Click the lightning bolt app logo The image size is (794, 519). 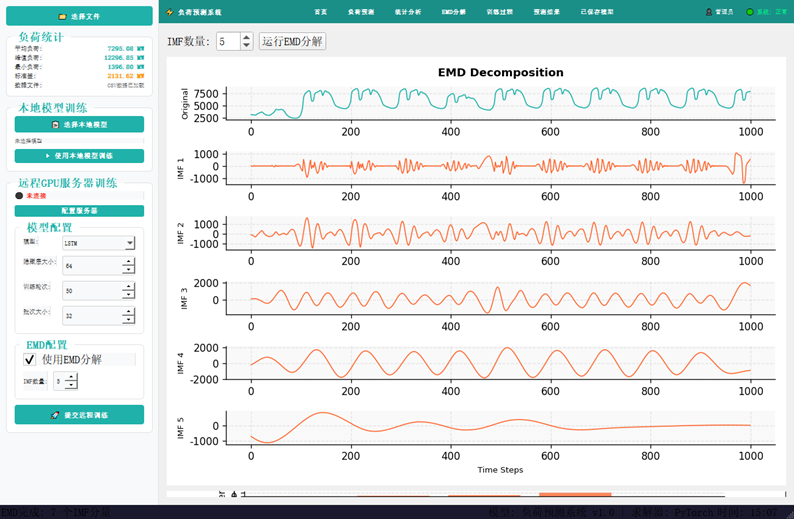[170, 12]
